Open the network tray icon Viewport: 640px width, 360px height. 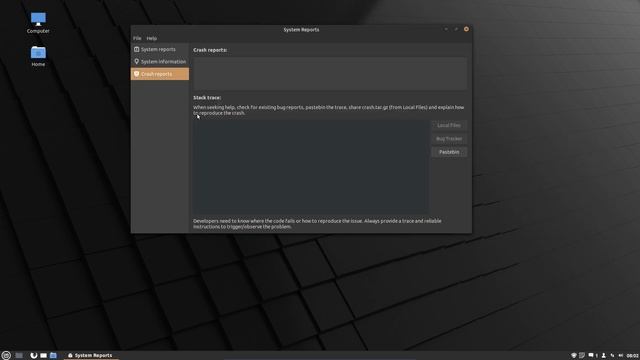[x=612, y=356]
